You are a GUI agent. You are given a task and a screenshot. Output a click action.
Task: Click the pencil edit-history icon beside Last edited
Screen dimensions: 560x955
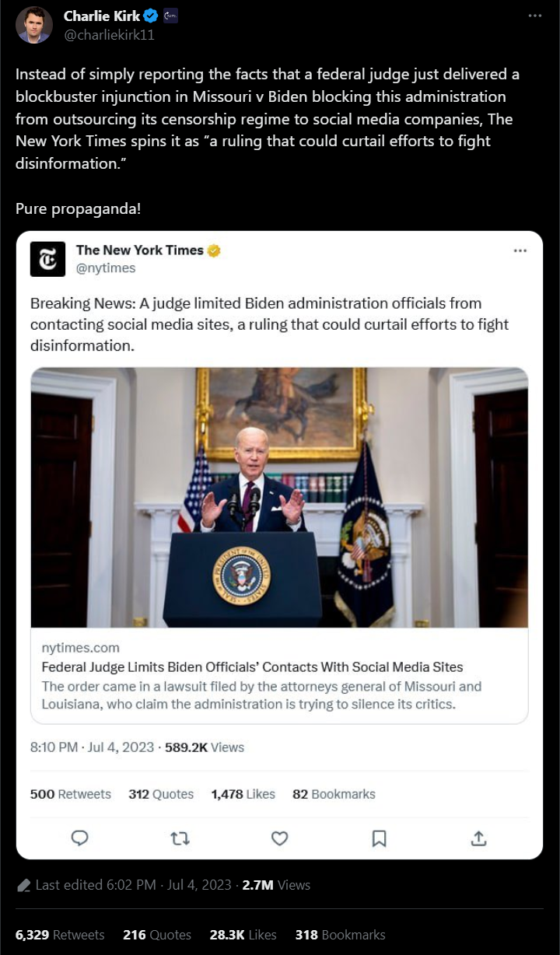[23, 885]
